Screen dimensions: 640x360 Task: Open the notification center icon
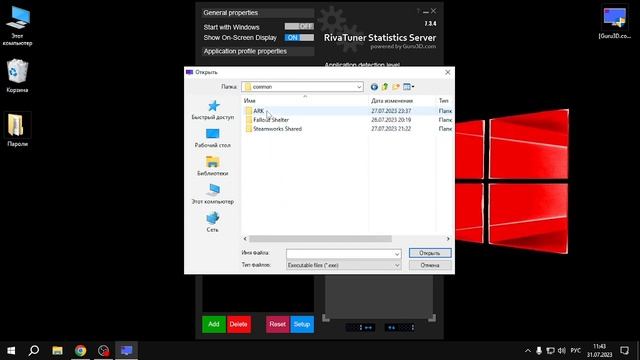624,351
